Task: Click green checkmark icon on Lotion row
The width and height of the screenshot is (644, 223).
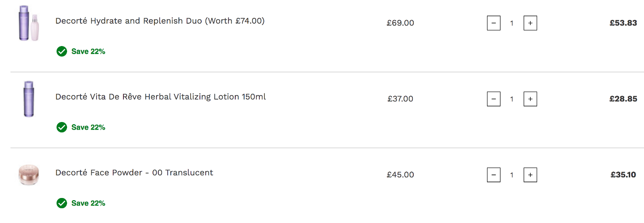Action: tap(62, 127)
